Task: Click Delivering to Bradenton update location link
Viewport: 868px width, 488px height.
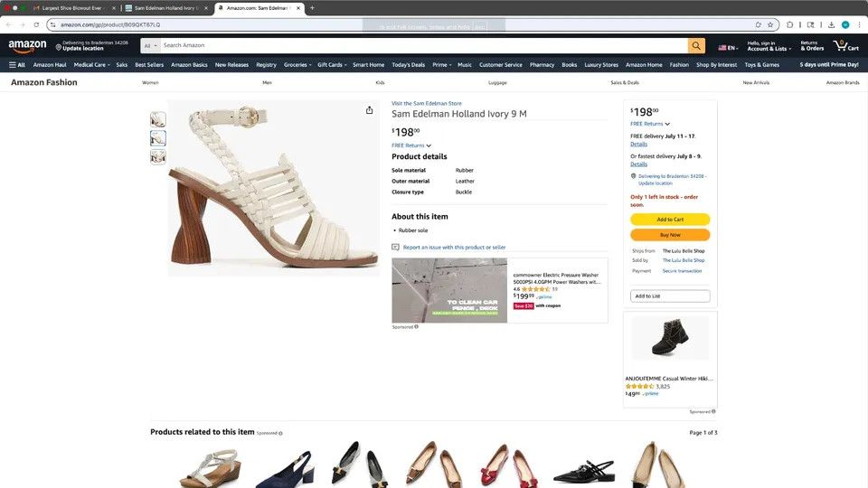Action: [x=672, y=179]
